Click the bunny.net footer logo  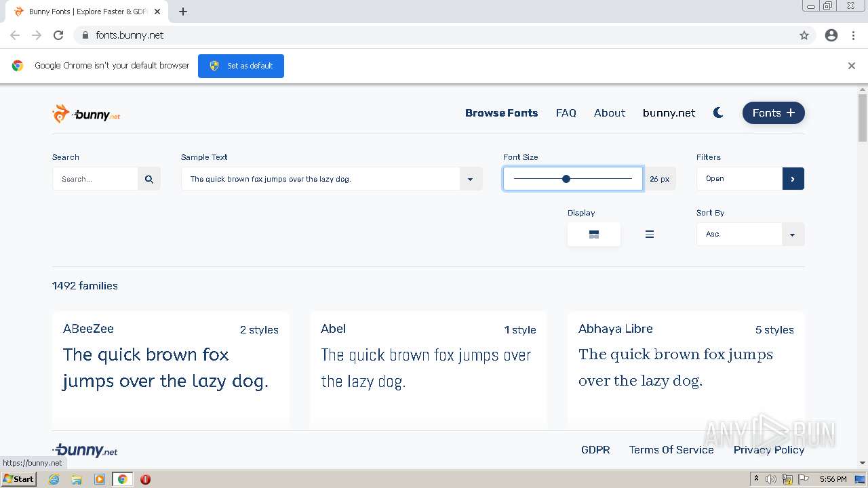point(85,450)
